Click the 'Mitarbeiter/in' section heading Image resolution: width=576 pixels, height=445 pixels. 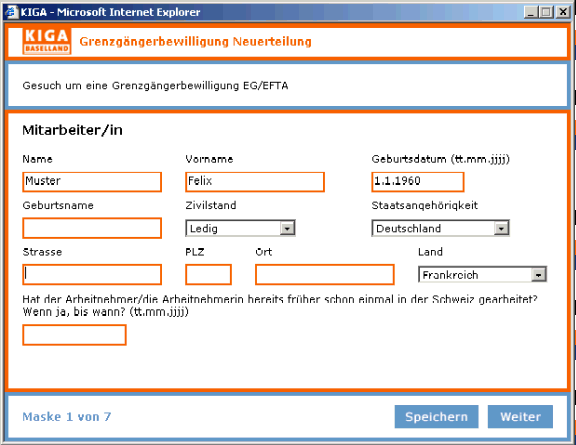coord(72,130)
